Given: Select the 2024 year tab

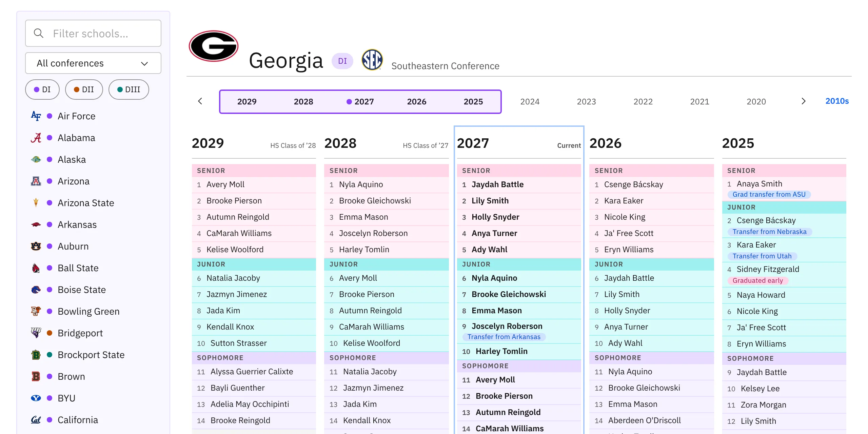Looking at the screenshot, I should (x=530, y=102).
